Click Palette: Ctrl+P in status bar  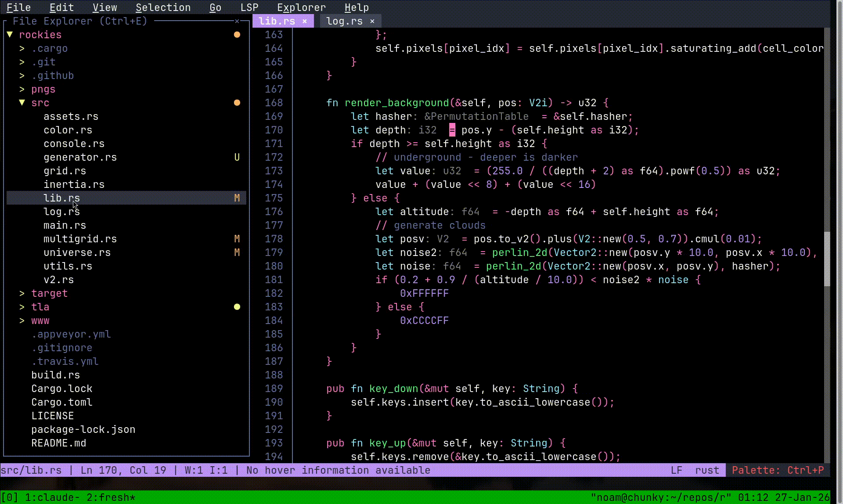pos(778,470)
